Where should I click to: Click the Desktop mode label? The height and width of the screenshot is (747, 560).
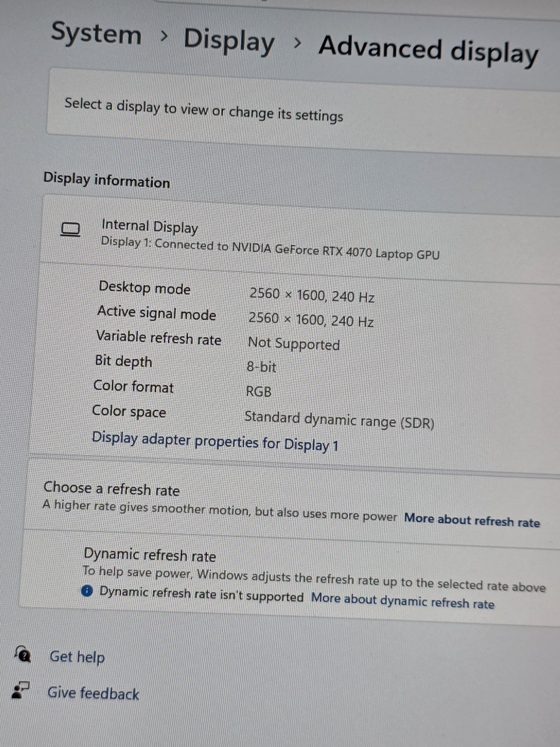(x=145, y=288)
